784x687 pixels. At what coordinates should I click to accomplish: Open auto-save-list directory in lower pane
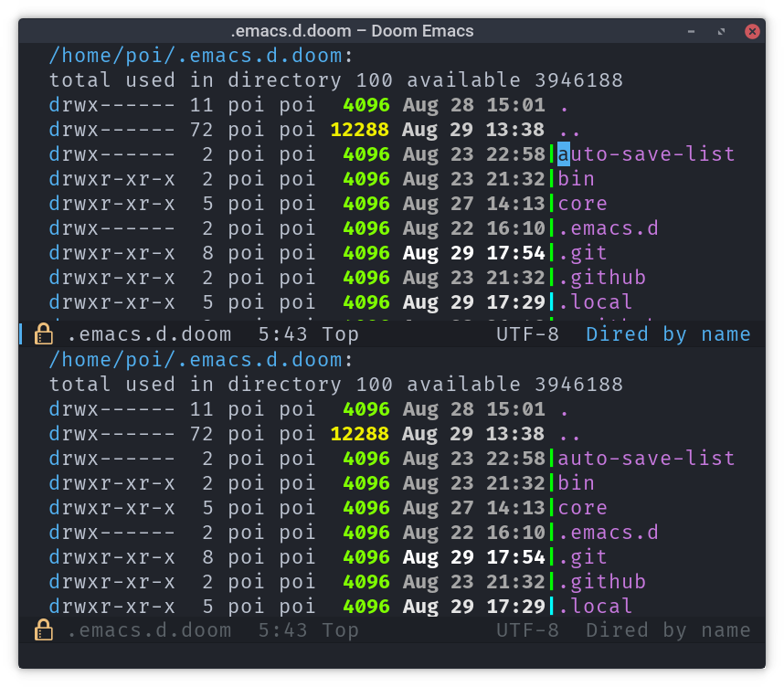pos(646,458)
